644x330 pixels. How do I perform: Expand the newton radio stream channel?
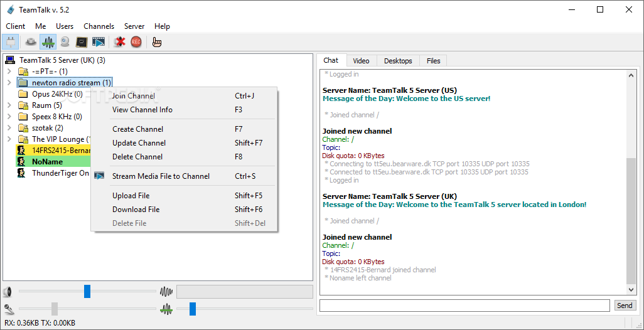(9, 83)
